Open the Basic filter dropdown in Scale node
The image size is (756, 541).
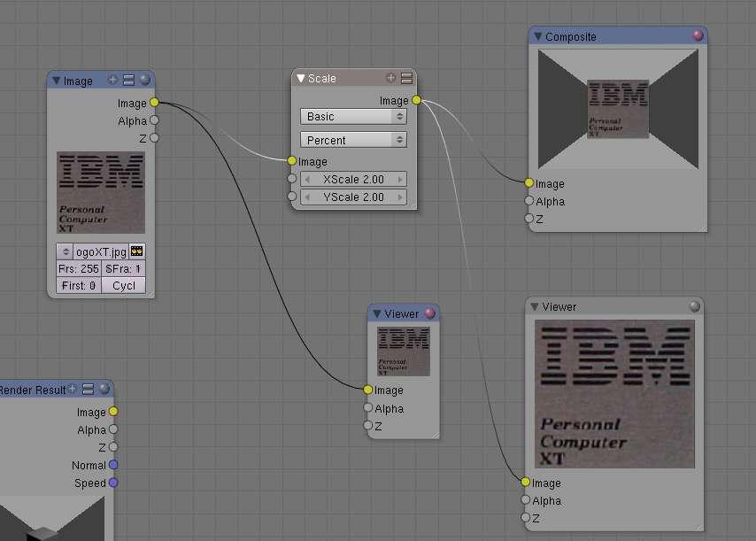[353, 116]
